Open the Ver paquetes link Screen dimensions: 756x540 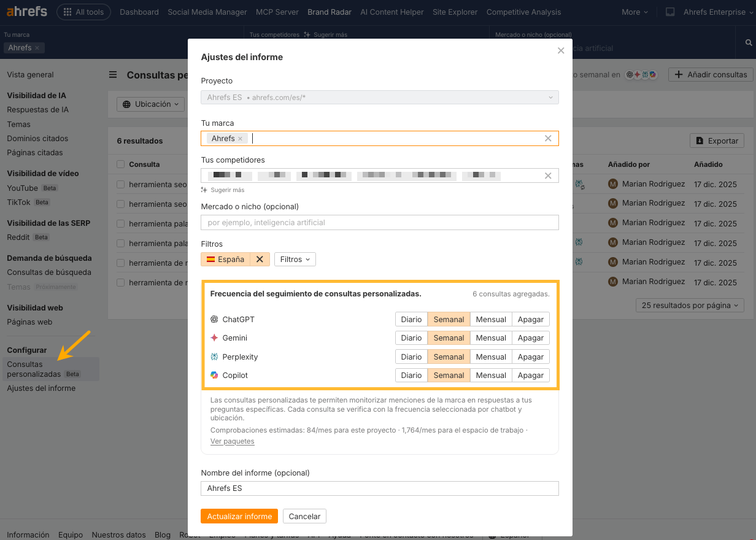[232, 441]
